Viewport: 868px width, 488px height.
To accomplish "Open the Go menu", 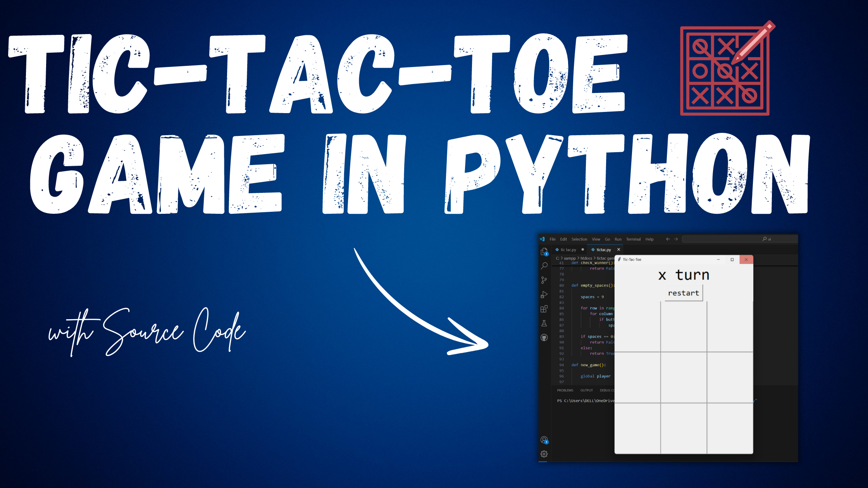I will (608, 239).
